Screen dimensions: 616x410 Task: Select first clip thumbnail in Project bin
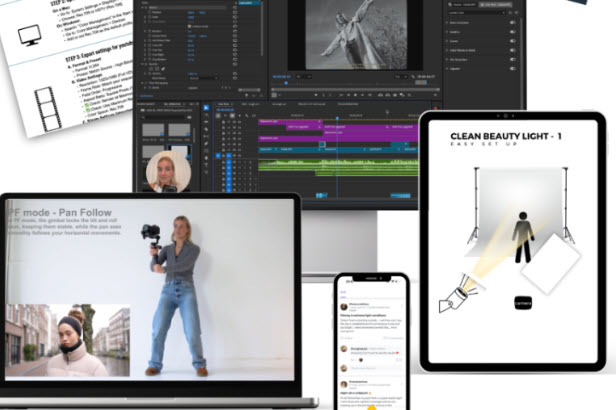tap(153, 130)
